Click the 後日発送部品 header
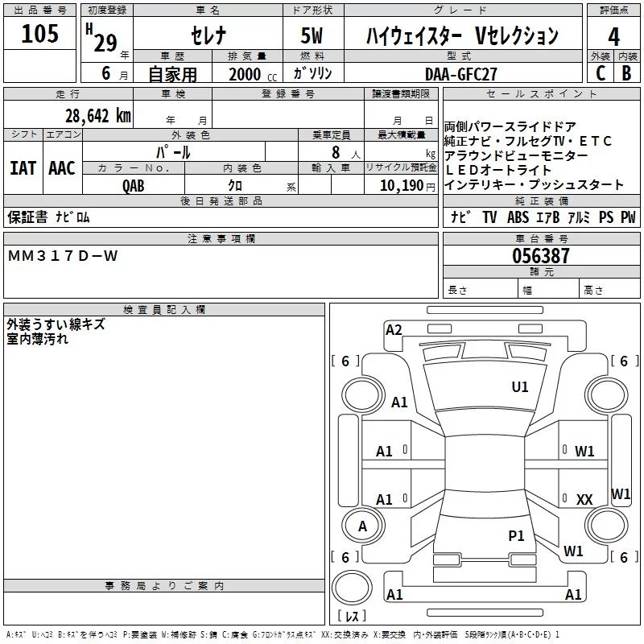Screen dimensions: 644x644 click(x=221, y=200)
